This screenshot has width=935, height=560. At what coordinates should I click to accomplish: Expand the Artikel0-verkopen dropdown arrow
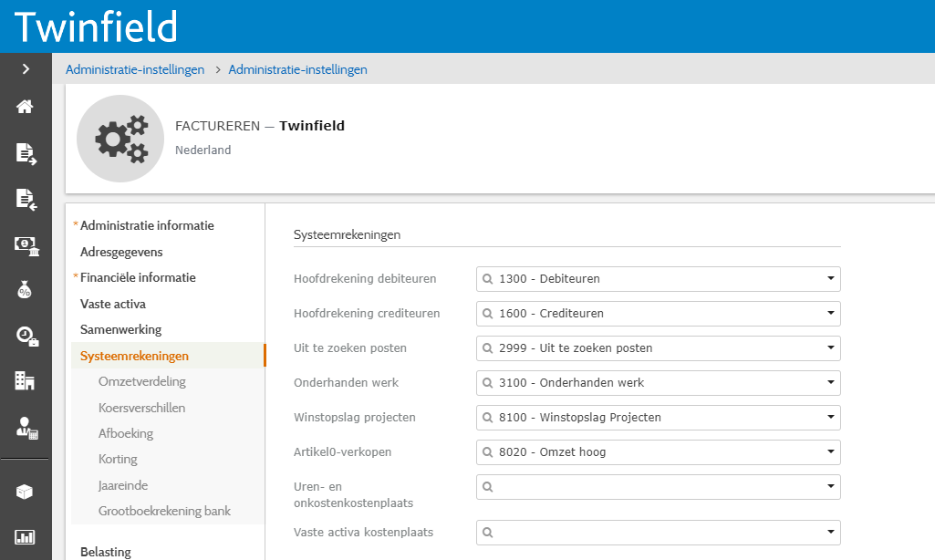click(x=830, y=452)
